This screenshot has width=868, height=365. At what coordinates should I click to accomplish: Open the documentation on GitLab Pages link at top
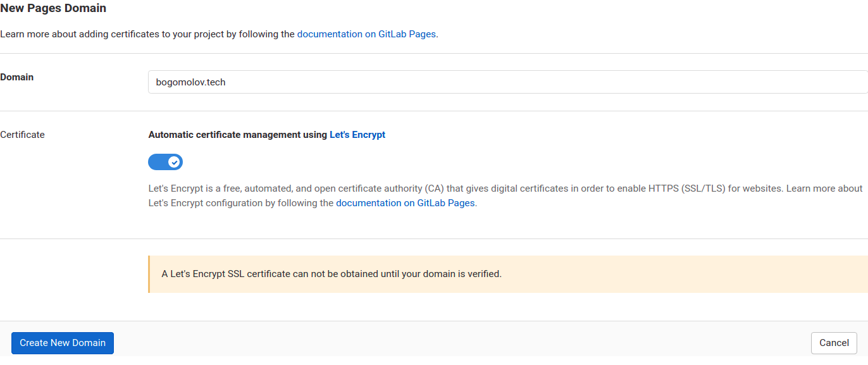tap(366, 34)
